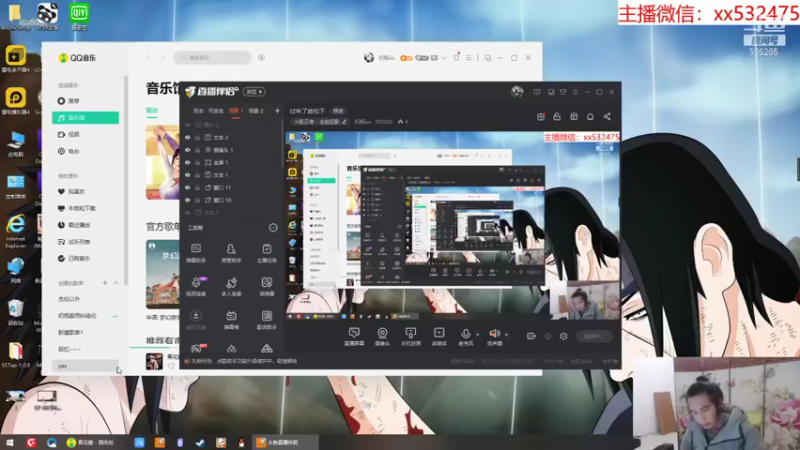The width and height of the screenshot is (800, 450).
Task: Open 电台 radio in QQ Music sidebar
Action: [85, 152]
